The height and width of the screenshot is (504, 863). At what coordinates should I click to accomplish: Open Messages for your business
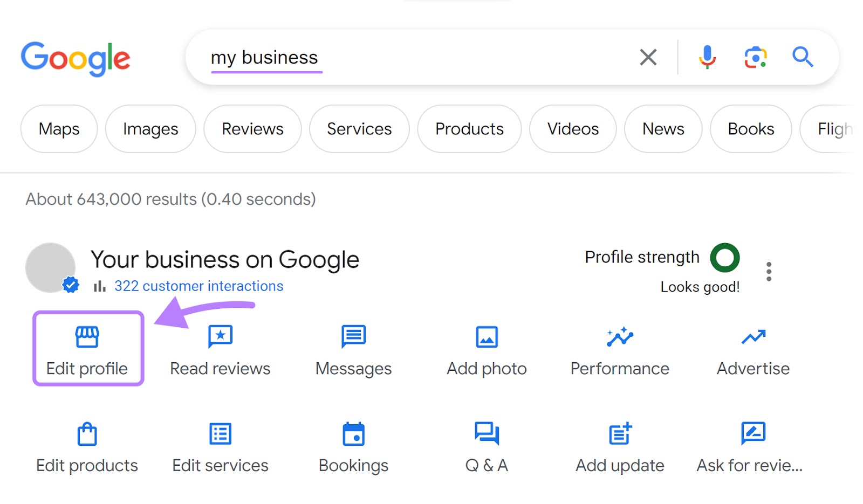353,348
